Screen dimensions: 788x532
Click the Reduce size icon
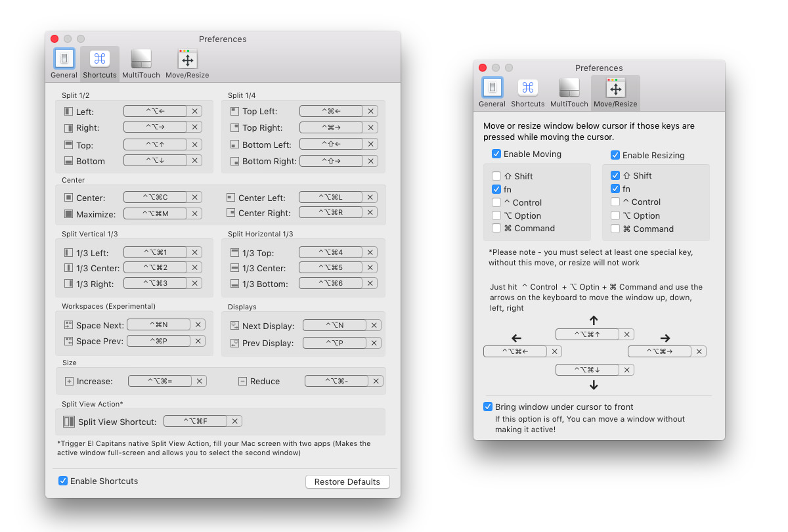tap(242, 380)
